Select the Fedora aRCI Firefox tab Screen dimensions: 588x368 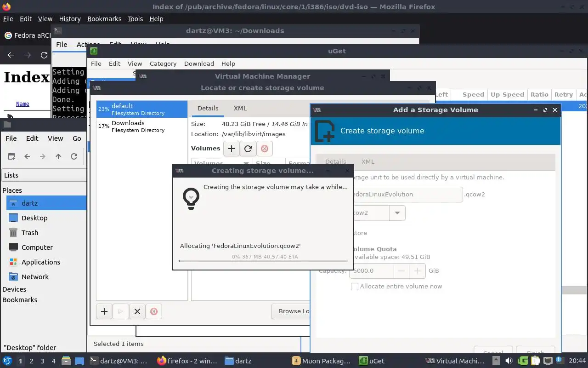[x=27, y=35]
